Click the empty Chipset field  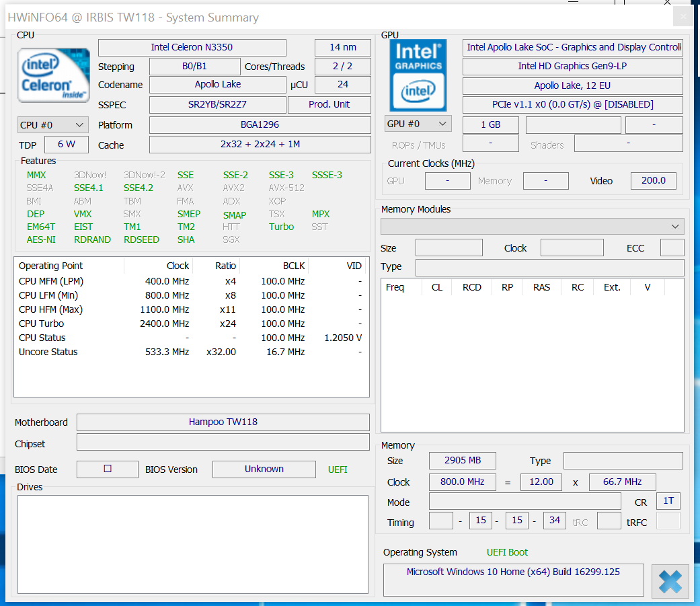point(223,442)
